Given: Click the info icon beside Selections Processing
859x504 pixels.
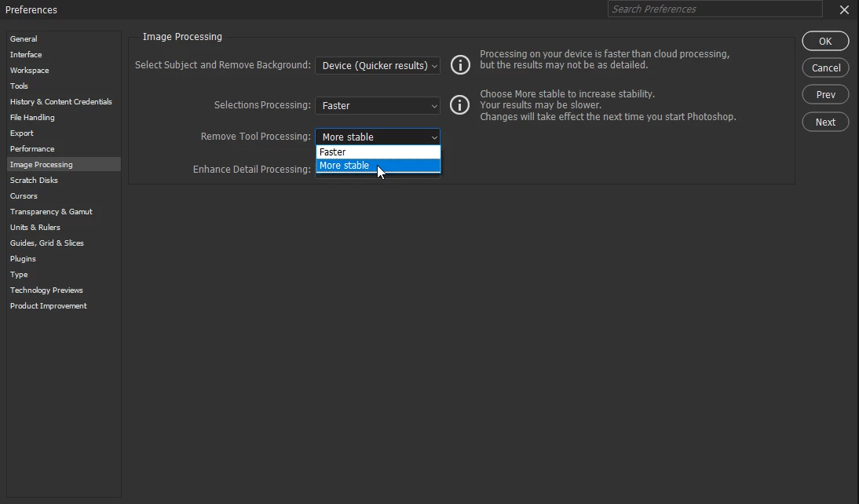Looking at the screenshot, I should click(459, 104).
